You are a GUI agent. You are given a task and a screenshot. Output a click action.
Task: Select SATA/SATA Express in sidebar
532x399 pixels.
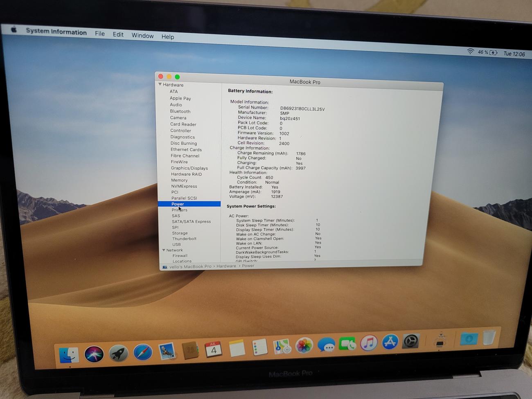click(191, 221)
